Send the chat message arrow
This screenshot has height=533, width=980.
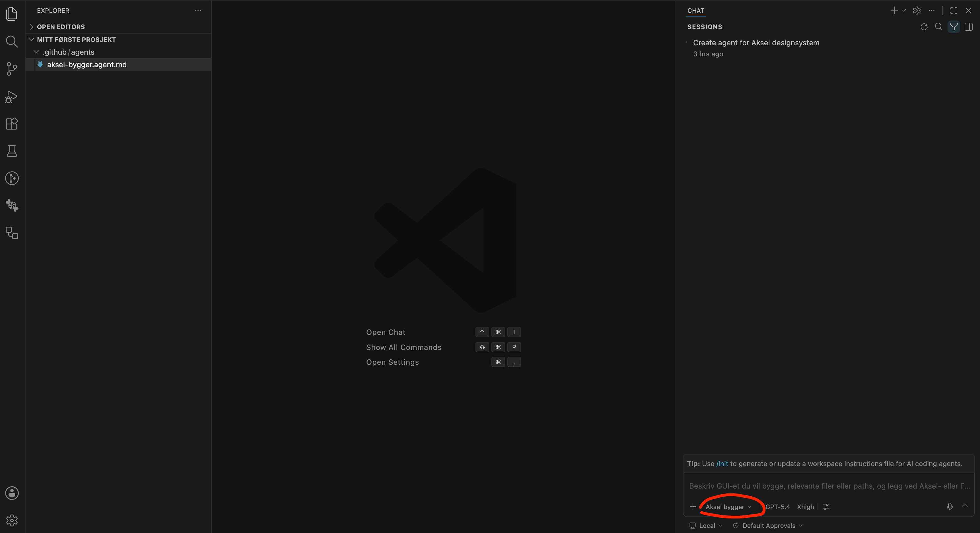965,507
